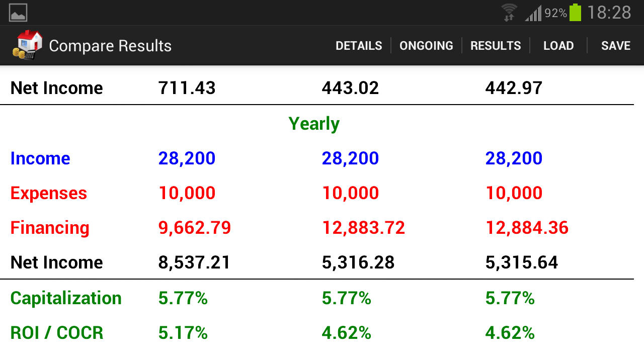Tap the green battery icon

pyautogui.click(x=575, y=13)
